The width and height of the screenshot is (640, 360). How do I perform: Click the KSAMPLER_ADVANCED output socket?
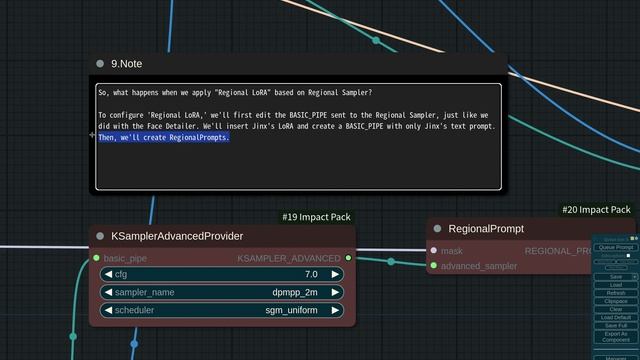[x=348, y=258]
